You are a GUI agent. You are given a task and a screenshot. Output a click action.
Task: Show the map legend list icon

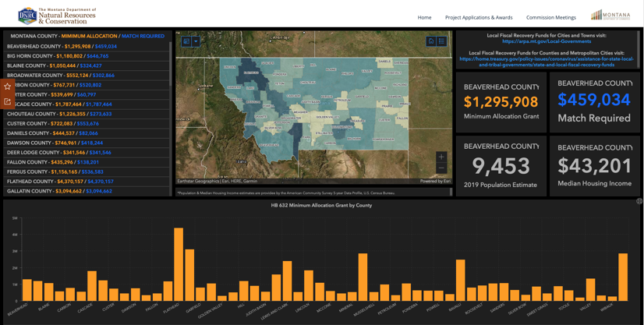[441, 41]
